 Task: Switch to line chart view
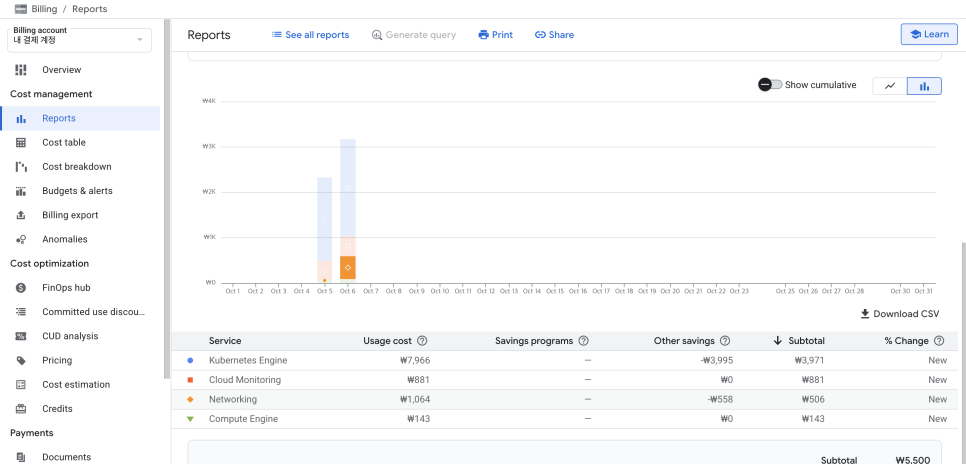coord(890,86)
